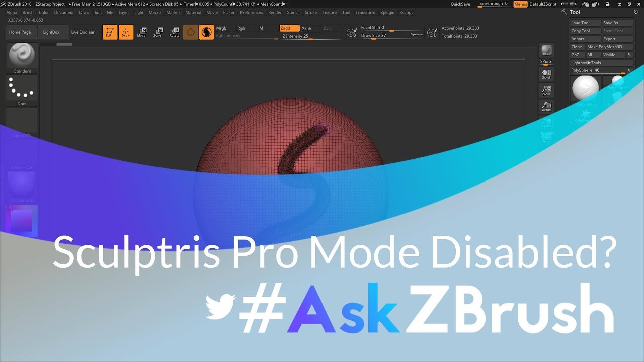644x362 pixels.
Task: Open the Transform menu
Action: (x=365, y=12)
